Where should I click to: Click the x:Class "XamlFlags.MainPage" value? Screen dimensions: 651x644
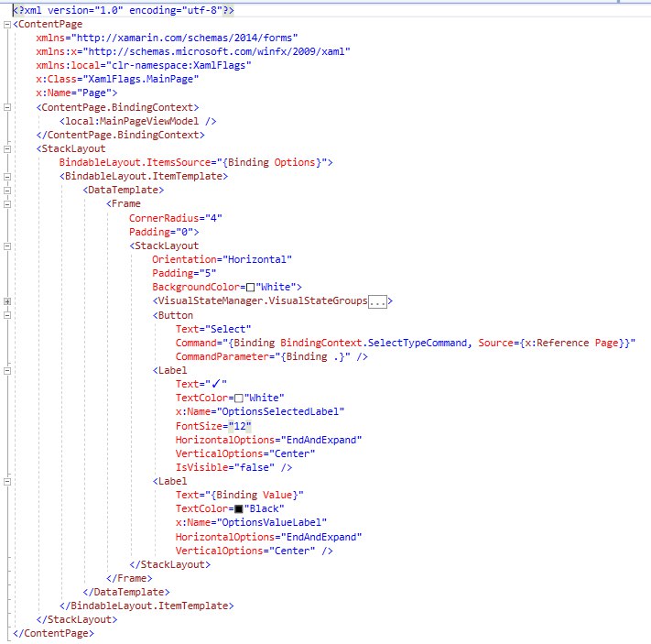[x=141, y=80]
